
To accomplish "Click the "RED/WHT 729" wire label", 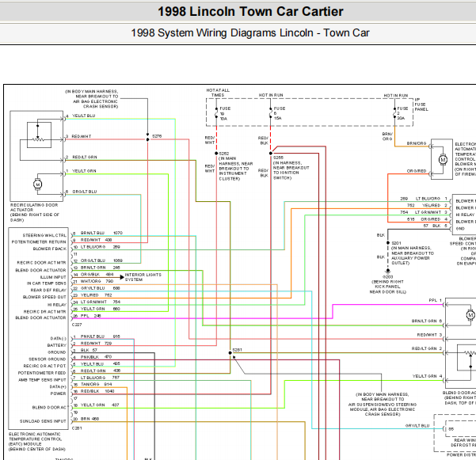I will (x=97, y=344).
